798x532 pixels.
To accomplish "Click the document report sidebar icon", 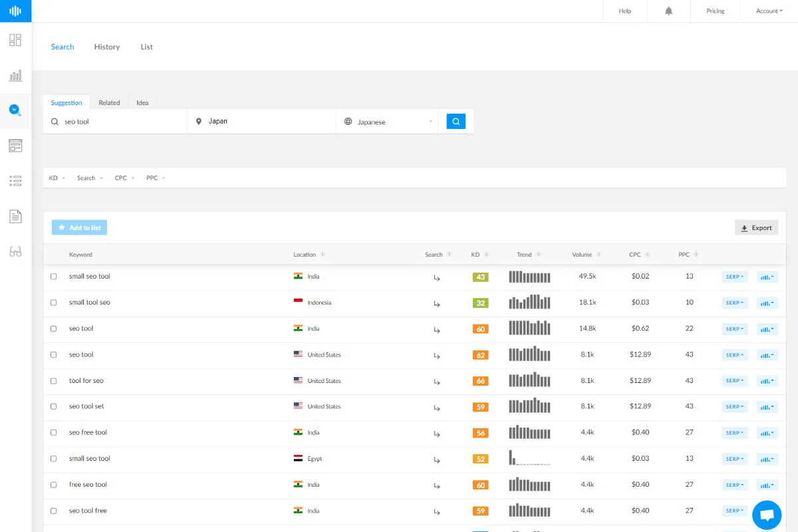I will [15, 216].
